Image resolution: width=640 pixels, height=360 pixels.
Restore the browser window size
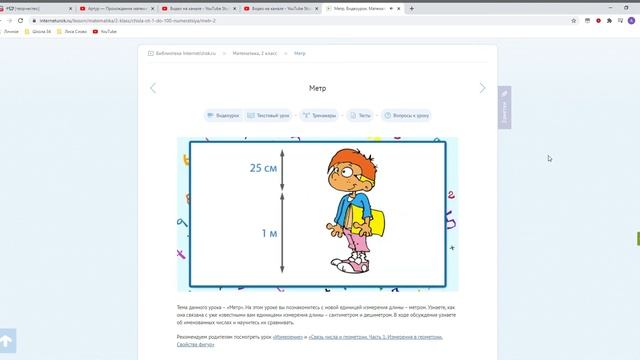coord(626,8)
